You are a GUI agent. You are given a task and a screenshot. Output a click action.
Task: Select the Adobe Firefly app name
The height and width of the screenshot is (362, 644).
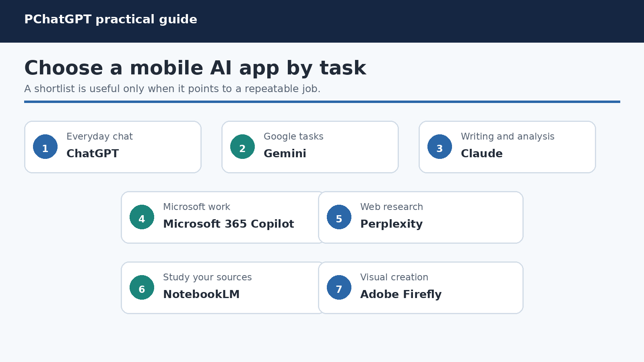coord(401,294)
